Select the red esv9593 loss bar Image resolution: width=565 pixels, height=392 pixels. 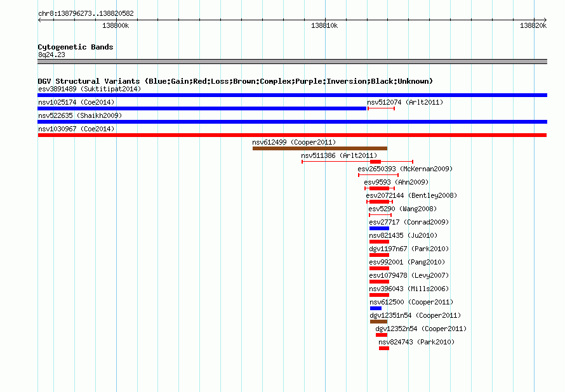tap(380, 188)
